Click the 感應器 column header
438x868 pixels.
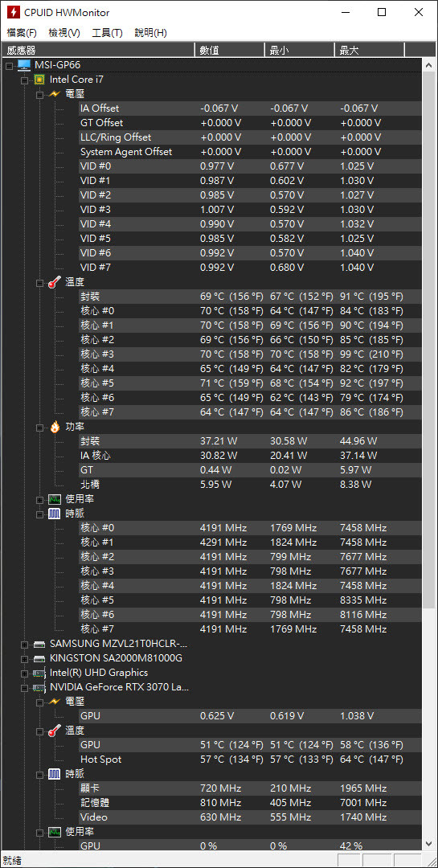coord(99,51)
